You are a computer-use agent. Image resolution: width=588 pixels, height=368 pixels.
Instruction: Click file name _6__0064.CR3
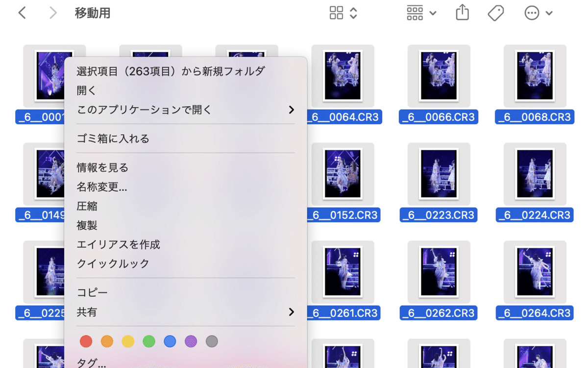click(x=344, y=117)
